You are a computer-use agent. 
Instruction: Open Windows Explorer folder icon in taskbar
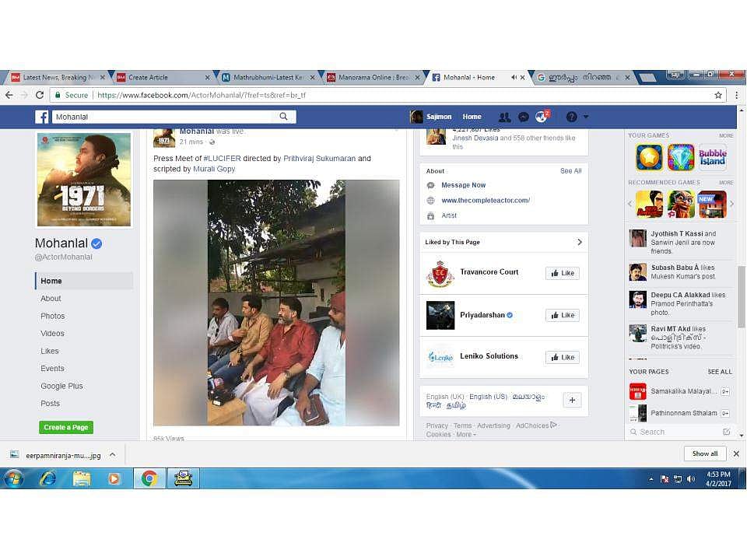[82, 478]
